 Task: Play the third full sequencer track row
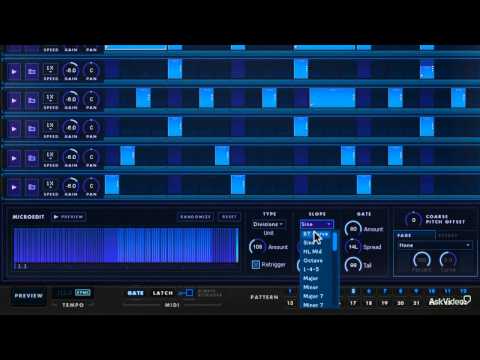[14, 129]
